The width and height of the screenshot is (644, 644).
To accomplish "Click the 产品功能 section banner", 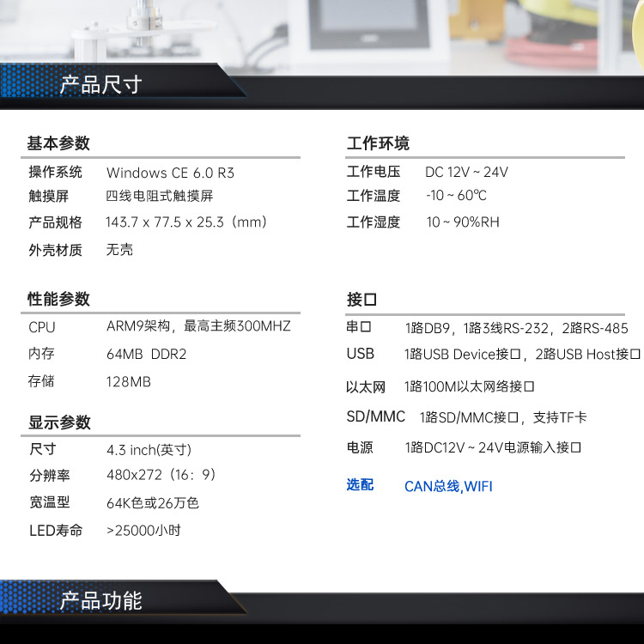I will 100,601.
